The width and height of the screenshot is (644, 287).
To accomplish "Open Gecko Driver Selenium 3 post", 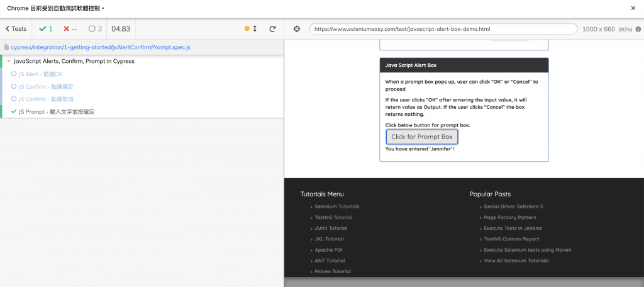I will coord(513,206).
